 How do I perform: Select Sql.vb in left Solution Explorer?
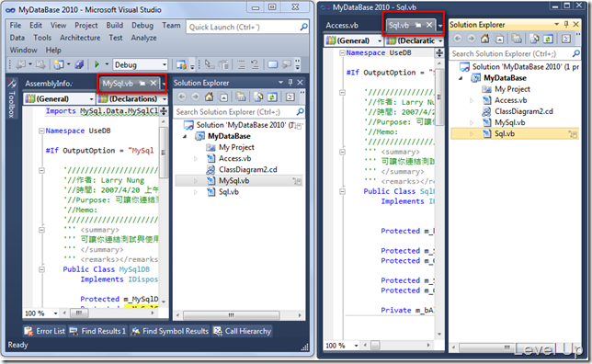229,192
